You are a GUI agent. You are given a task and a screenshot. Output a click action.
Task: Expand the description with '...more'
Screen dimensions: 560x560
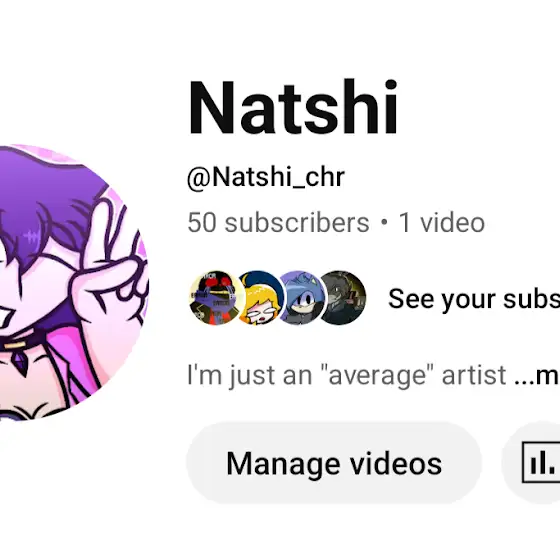coord(537,375)
